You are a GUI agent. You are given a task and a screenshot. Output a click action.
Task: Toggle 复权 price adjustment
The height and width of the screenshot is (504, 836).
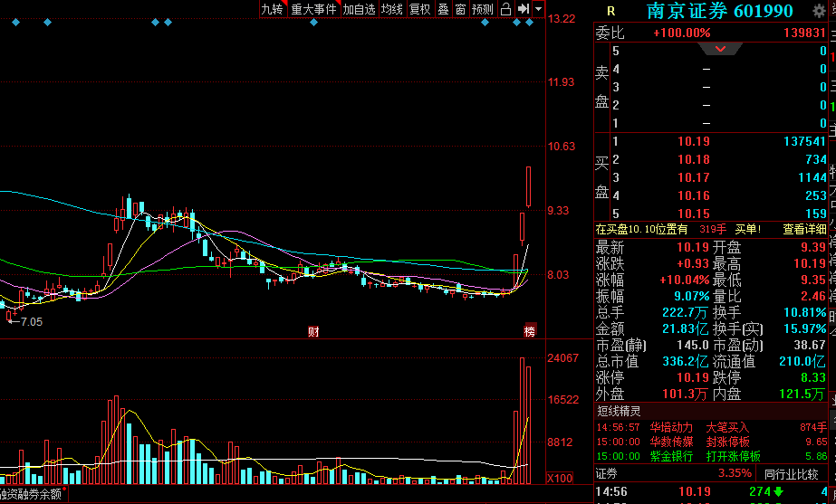click(x=419, y=9)
